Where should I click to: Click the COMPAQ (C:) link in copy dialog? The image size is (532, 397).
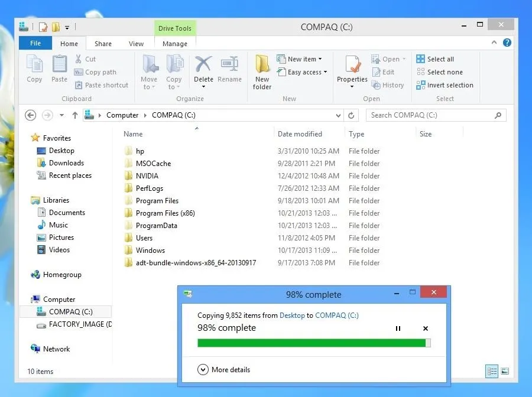tap(337, 315)
